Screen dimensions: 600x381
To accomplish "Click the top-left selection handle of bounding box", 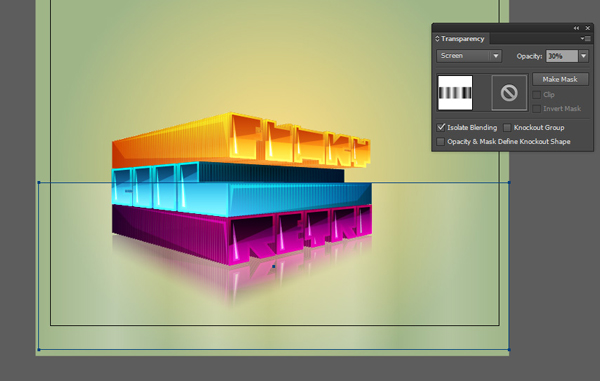I will click(39, 182).
